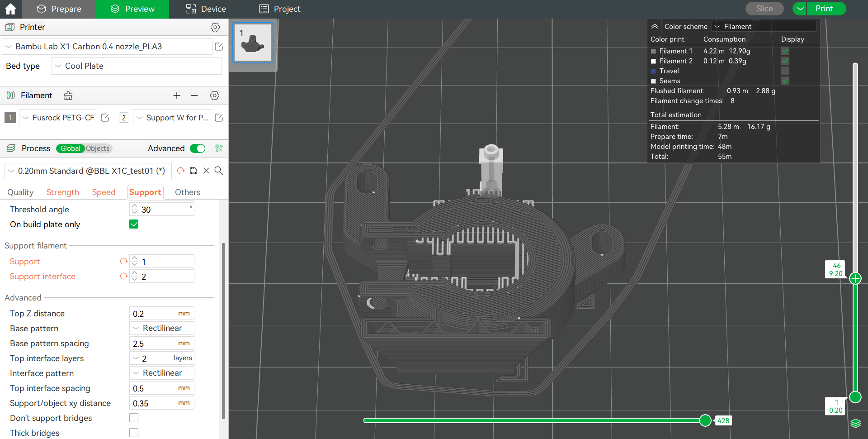Toggle Advanced mode switch
The width and height of the screenshot is (868, 439).
pos(198,148)
